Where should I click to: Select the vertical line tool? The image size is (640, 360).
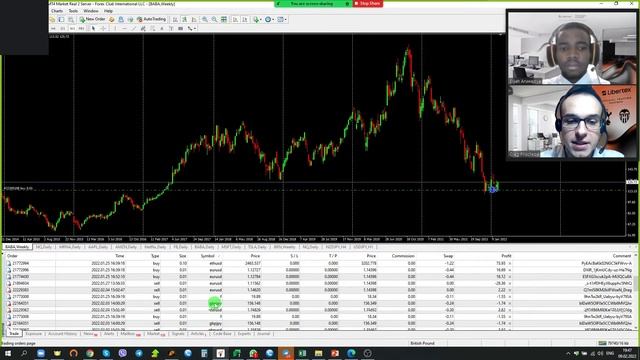pos(115,29)
